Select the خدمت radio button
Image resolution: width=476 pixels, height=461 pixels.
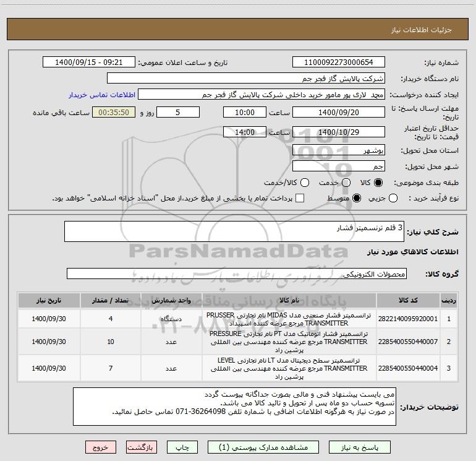(346, 183)
